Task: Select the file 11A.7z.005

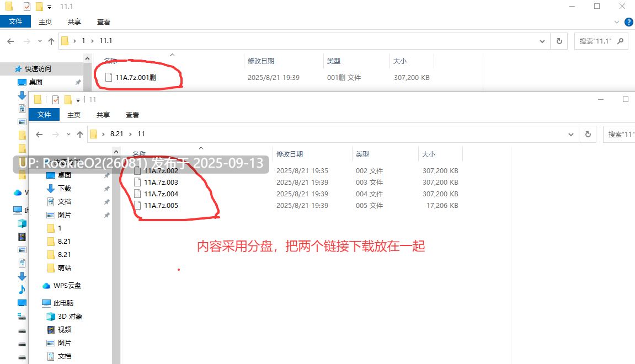Action: tap(161, 206)
